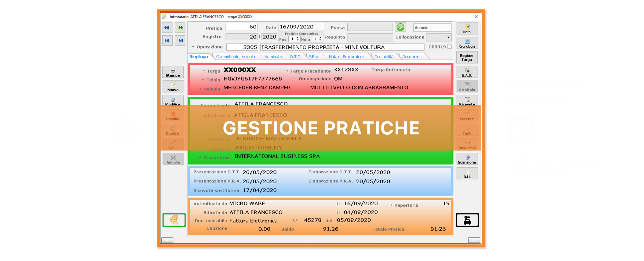Open the D.U. document button
The width and height of the screenshot is (644, 261).
click(x=467, y=173)
